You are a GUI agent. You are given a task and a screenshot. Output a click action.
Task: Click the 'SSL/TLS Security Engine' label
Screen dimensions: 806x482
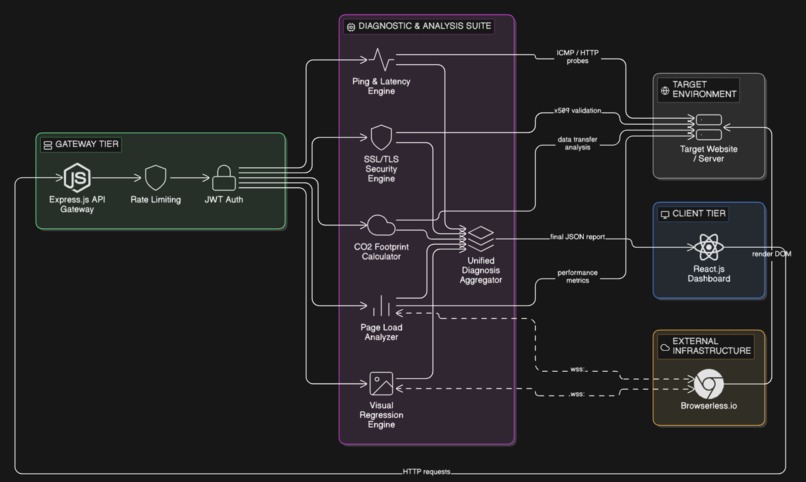tap(381, 169)
